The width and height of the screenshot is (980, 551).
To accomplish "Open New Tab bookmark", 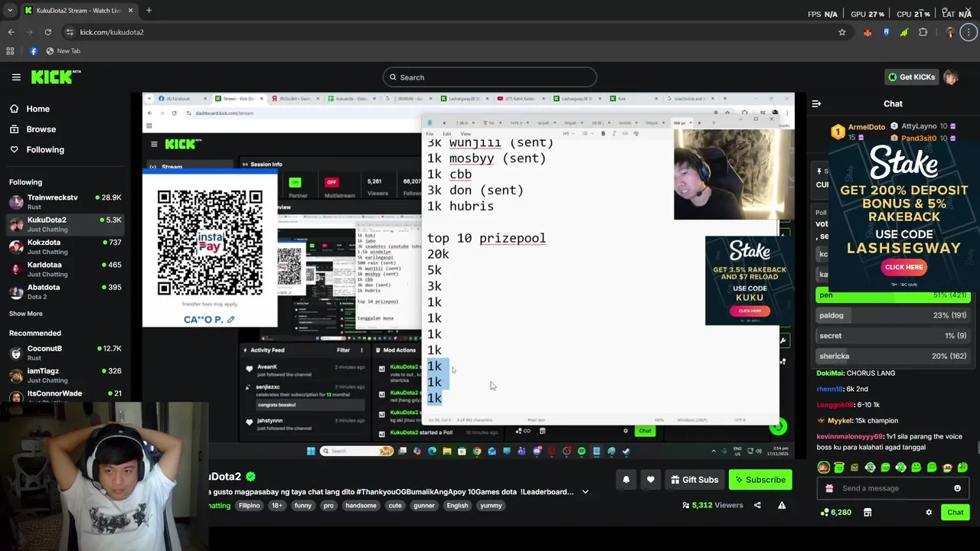I will 63,51.
